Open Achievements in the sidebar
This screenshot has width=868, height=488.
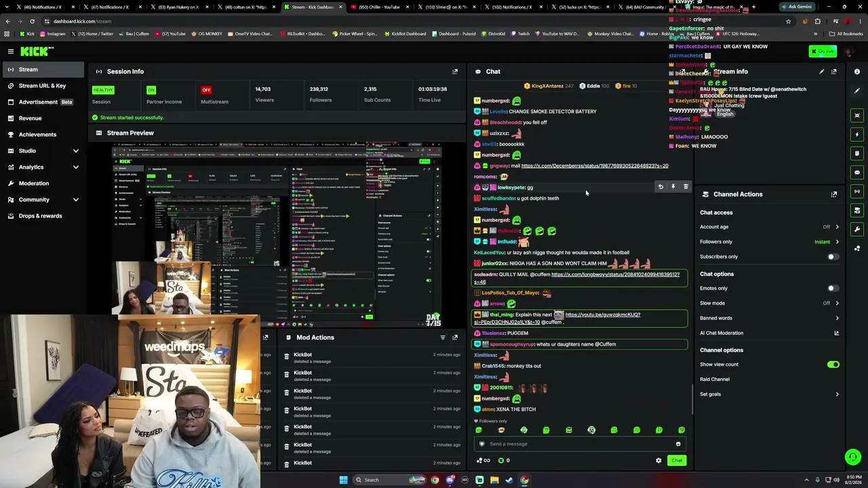click(x=42, y=134)
